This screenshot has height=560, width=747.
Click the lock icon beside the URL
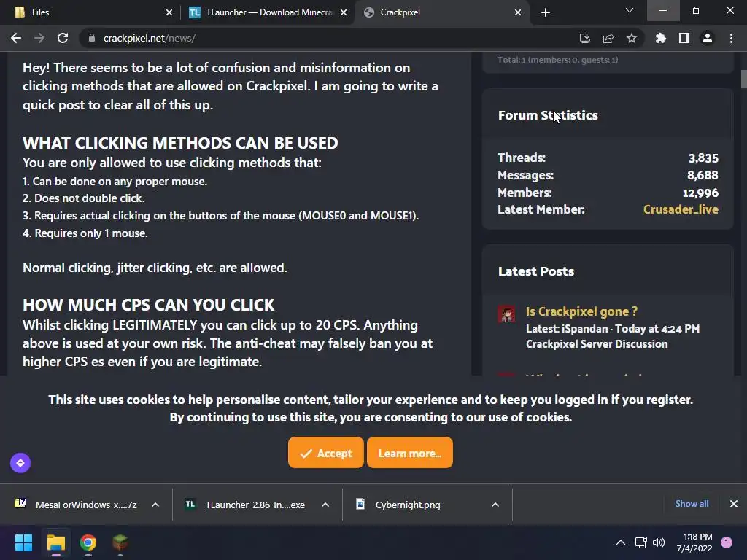tap(92, 38)
